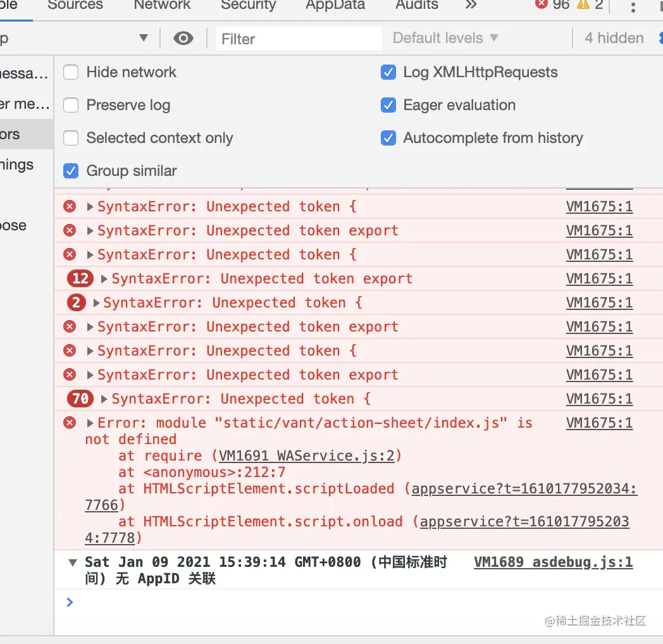Enable the Hide network checkbox
The width and height of the screenshot is (663, 644).
tap(71, 72)
